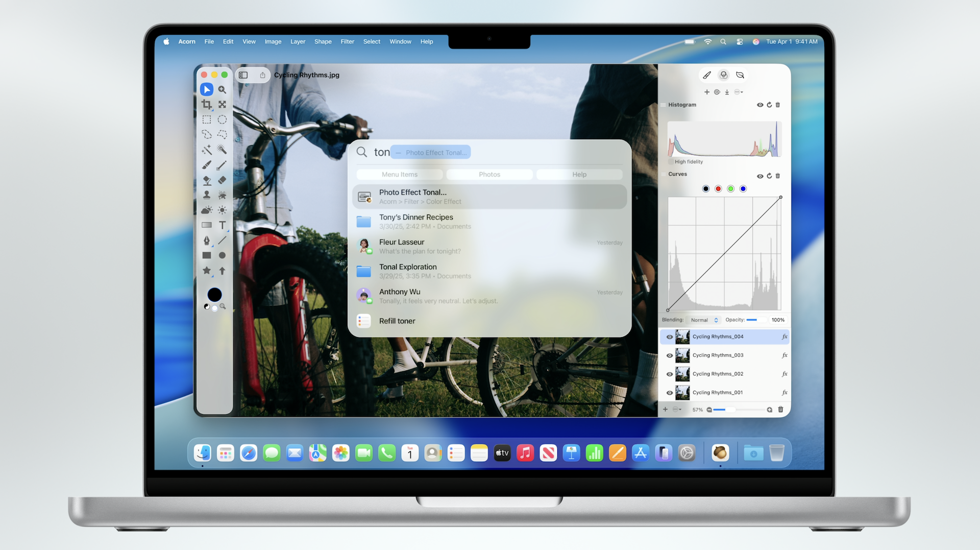Open the filter options ellipsis dropdown
This screenshot has height=550, width=980.
click(738, 92)
